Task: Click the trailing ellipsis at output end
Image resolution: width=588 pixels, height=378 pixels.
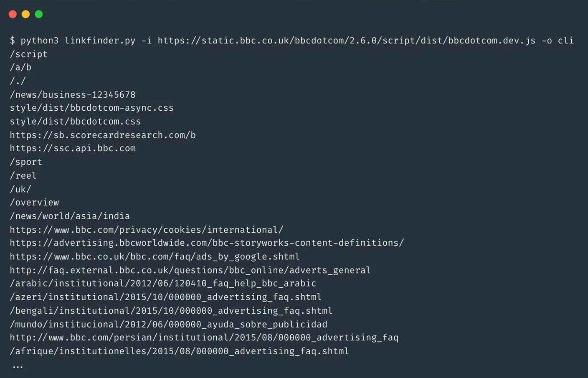Action: [x=18, y=366]
